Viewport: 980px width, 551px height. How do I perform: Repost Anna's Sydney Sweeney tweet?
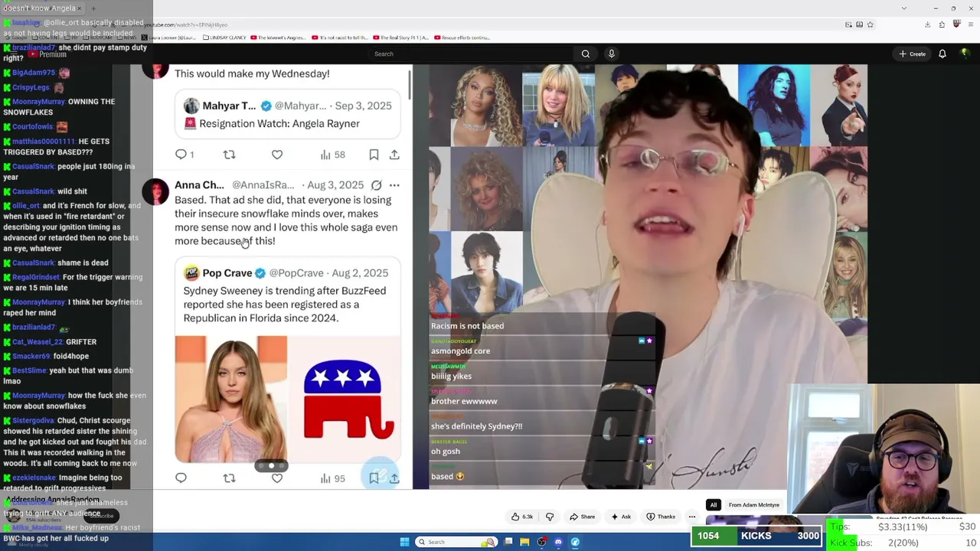229,478
